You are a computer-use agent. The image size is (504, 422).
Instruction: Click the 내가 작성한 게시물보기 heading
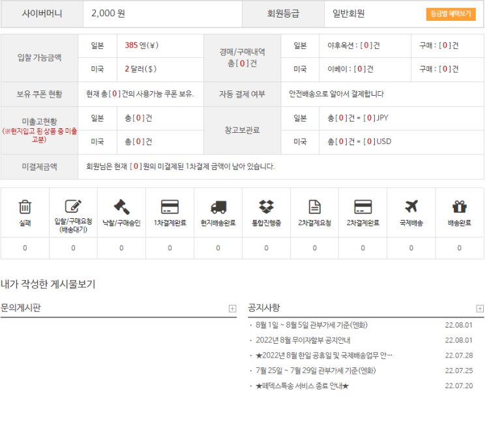tap(48, 284)
